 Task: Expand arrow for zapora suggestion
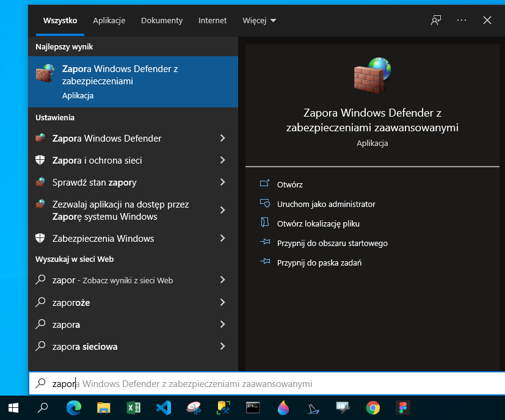(x=222, y=324)
